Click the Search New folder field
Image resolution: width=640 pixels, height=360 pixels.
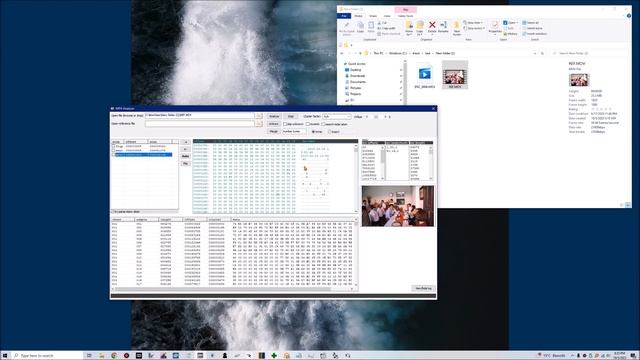coord(589,53)
